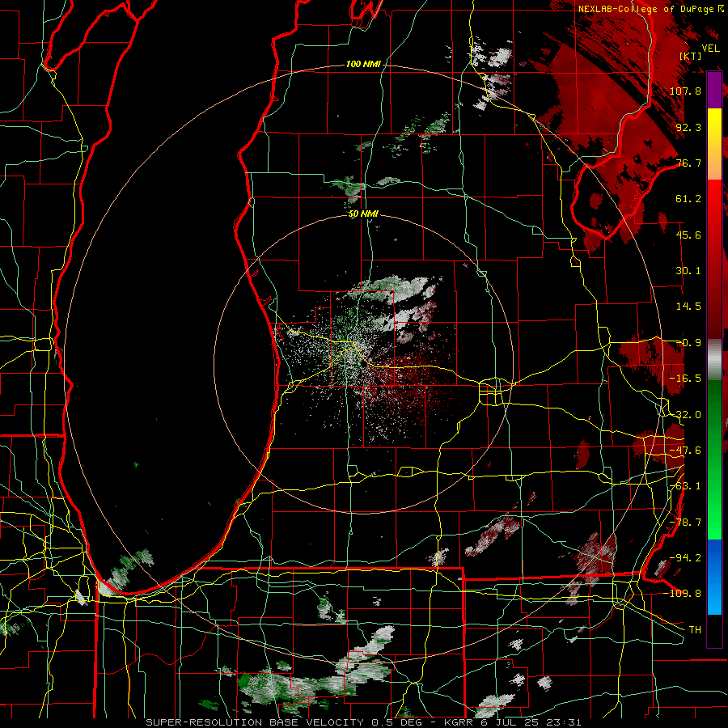The width and height of the screenshot is (728, 728).
Task: Click the VEL legend title
Action: click(710, 48)
